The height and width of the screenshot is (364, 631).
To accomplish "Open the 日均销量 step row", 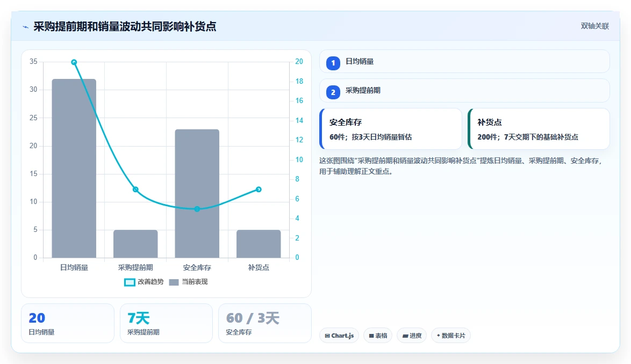I will tap(464, 61).
